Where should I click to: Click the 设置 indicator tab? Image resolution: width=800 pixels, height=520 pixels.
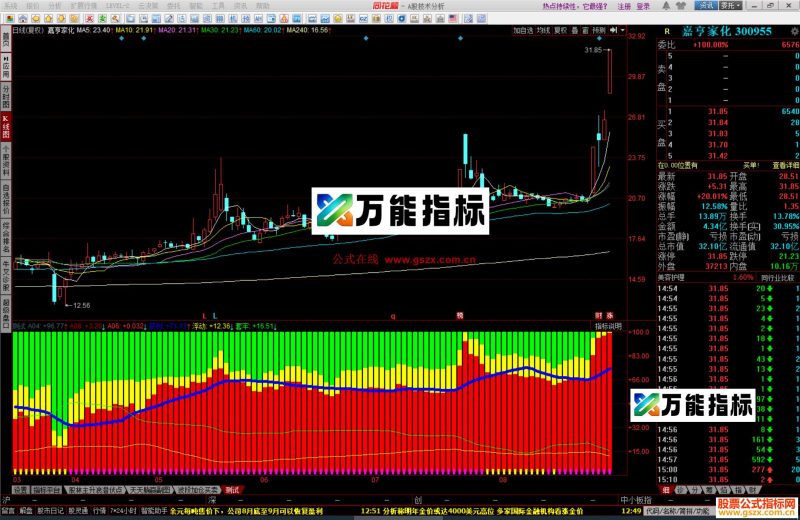click(x=20, y=490)
